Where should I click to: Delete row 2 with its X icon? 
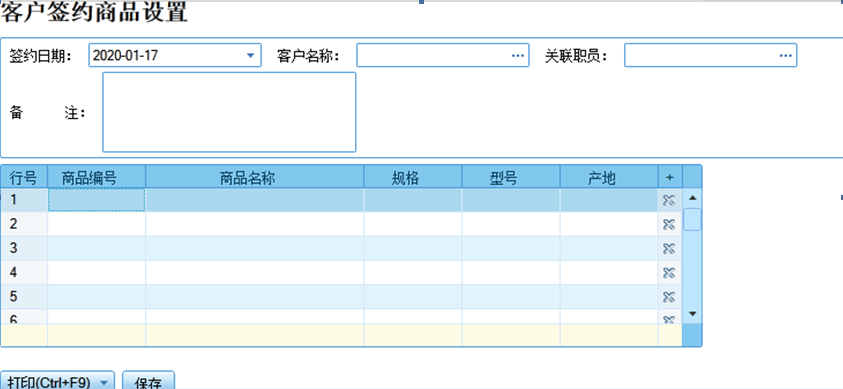[x=669, y=225]
